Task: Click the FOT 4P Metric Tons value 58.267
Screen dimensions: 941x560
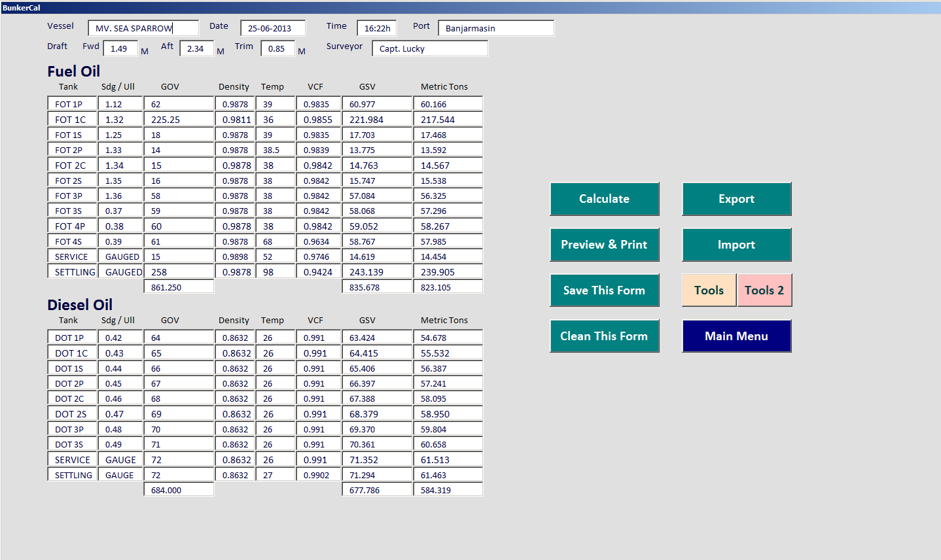Action: click(x=448, y=226)
